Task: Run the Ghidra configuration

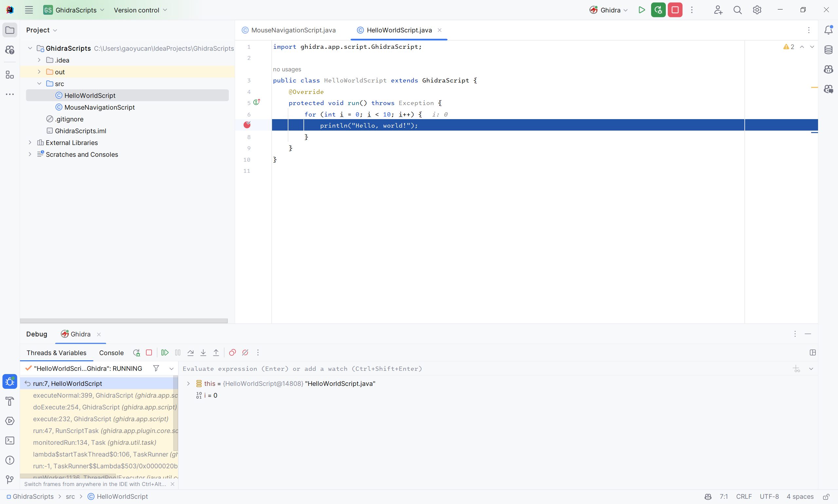Action: [x=641, y=10]
